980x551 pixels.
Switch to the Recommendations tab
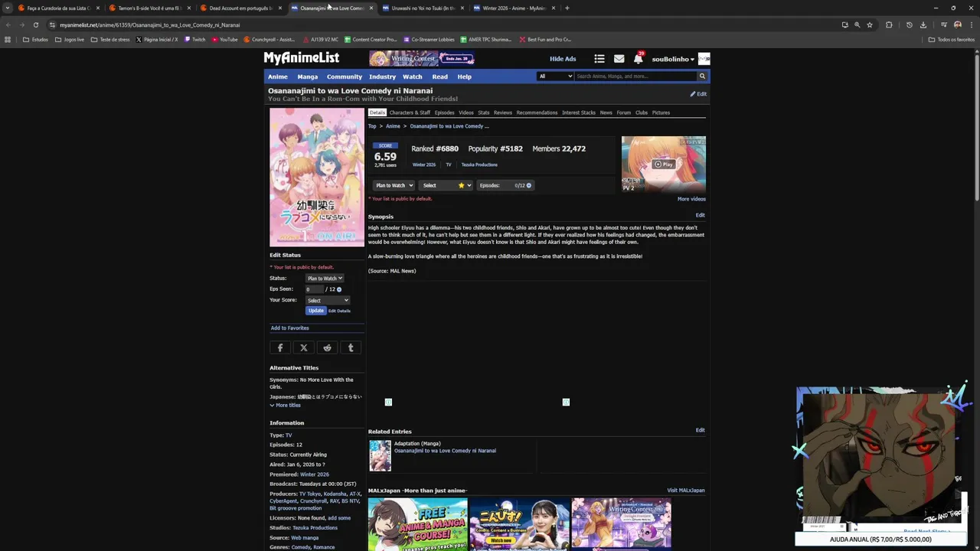[x=537, y=112]
